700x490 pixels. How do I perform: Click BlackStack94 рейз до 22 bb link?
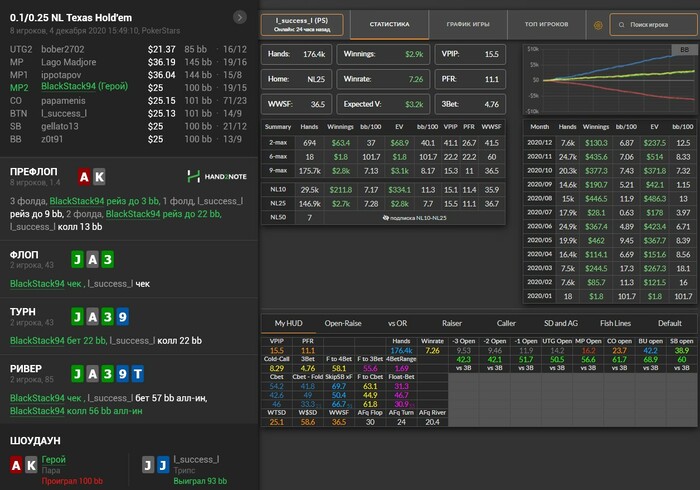point(163,214)
